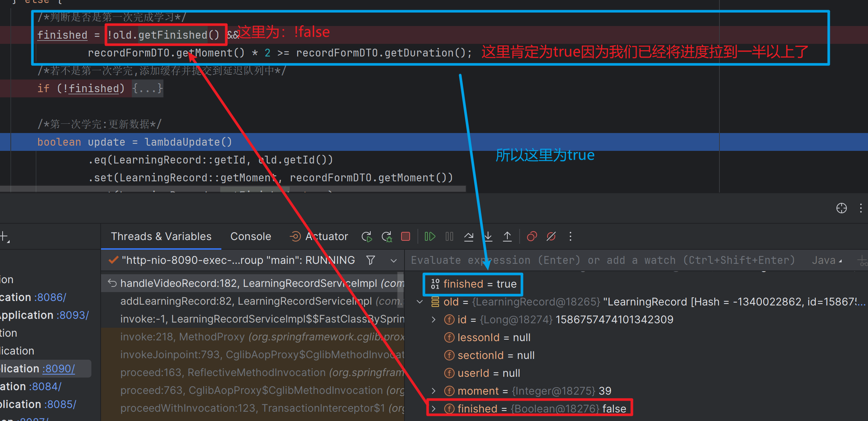Viewport: 868px width, 421px height.
Task: Open more debug toolbar options
Action: click(570, 236)
